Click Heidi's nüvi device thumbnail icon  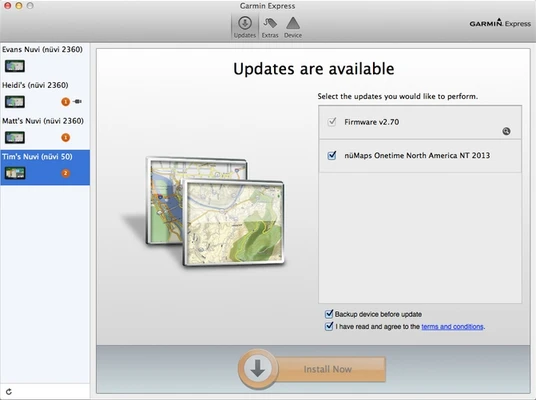click(15, 102)
